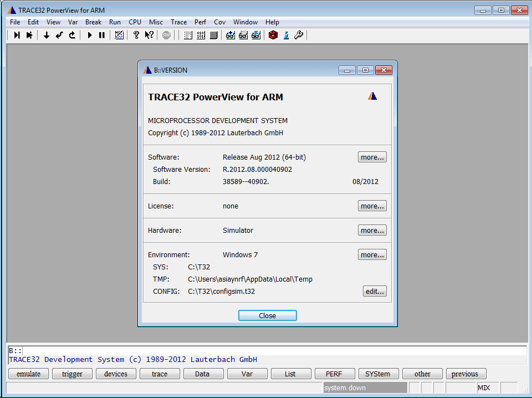Click the Return step icon

pos(59,35)
